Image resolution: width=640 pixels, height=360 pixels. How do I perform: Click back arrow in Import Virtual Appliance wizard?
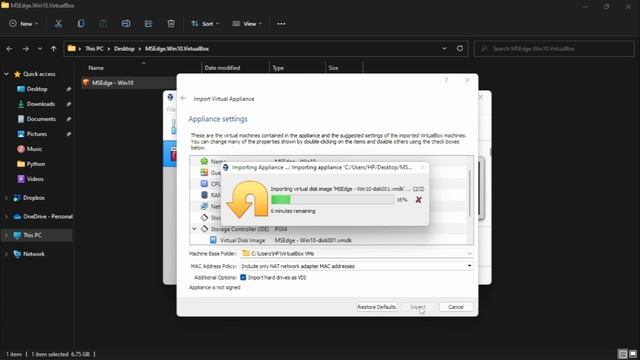pyautogui.click(x=183, y=98)
